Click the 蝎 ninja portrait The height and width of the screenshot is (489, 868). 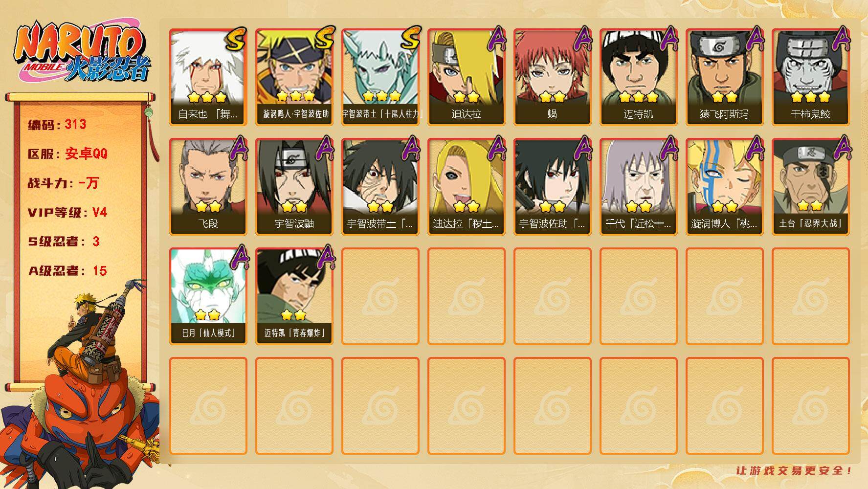click(x=553, y=77)
